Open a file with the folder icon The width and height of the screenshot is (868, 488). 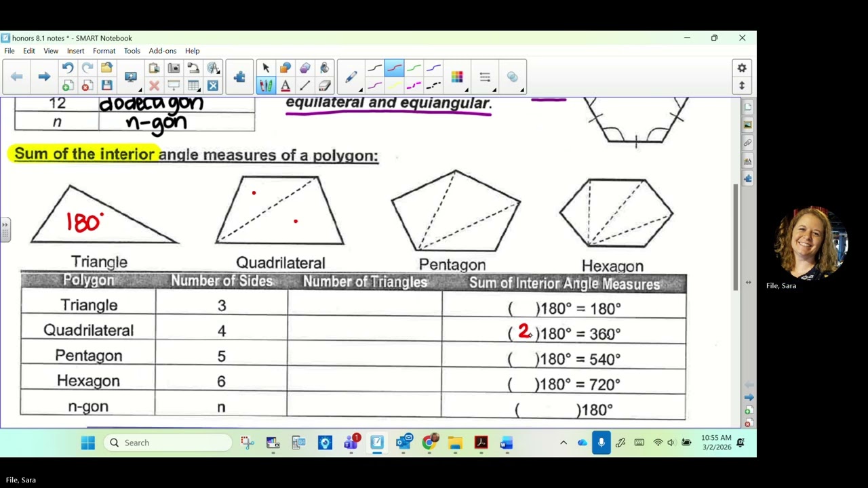pyautogui.click(x=106, y=68)
